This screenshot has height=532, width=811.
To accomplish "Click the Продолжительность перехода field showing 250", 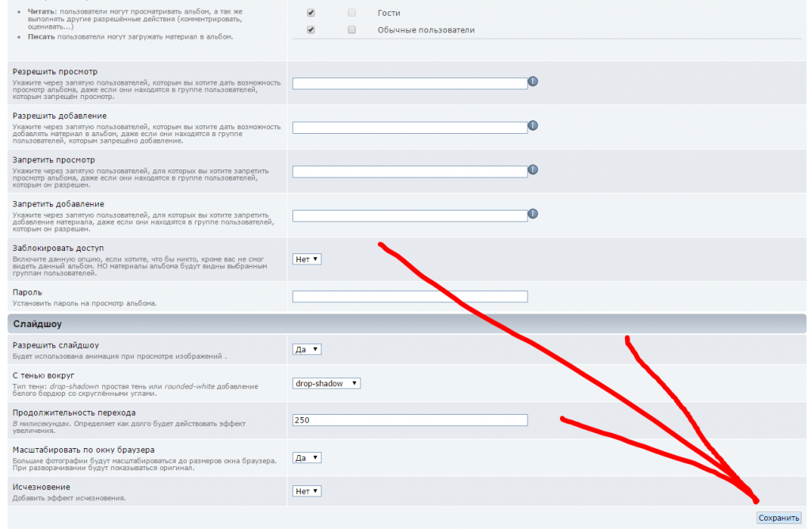I will (409, 420).
